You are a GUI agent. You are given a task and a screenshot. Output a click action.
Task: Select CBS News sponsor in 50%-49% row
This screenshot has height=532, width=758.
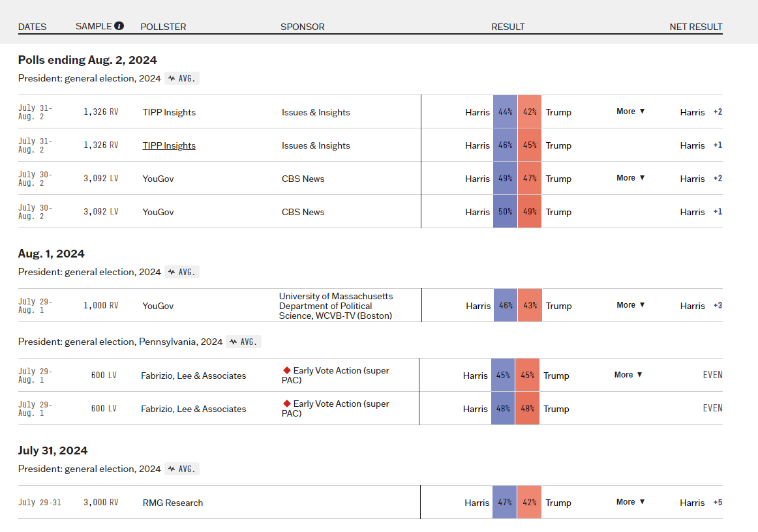(x=303, y=212)
